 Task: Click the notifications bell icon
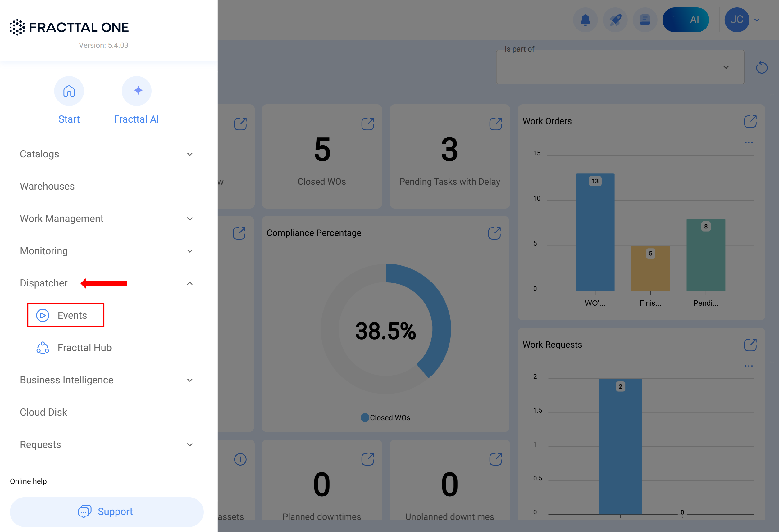tap(585, 20)
